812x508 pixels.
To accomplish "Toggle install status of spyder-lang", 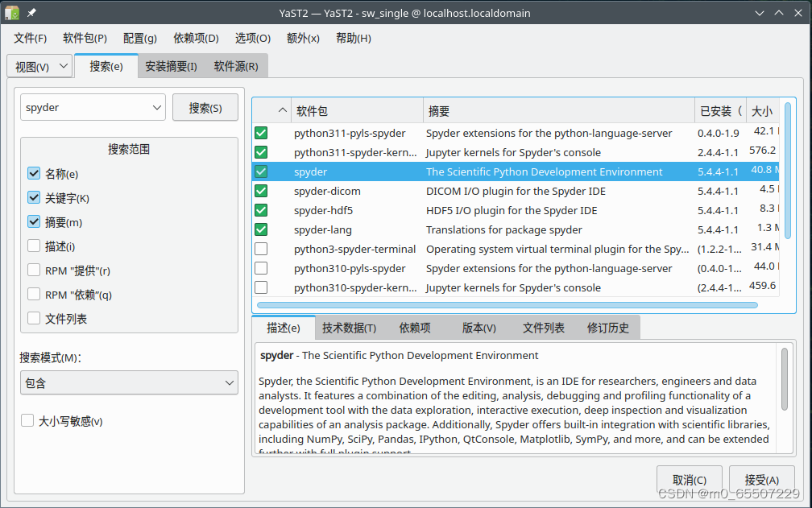I will click(261, 229).
